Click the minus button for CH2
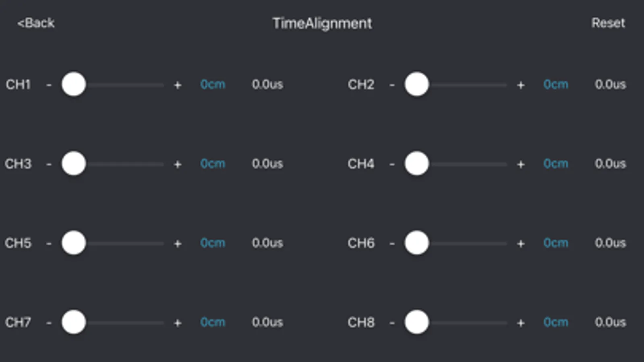This screenshot has height=362, width=644. [391, 84]
